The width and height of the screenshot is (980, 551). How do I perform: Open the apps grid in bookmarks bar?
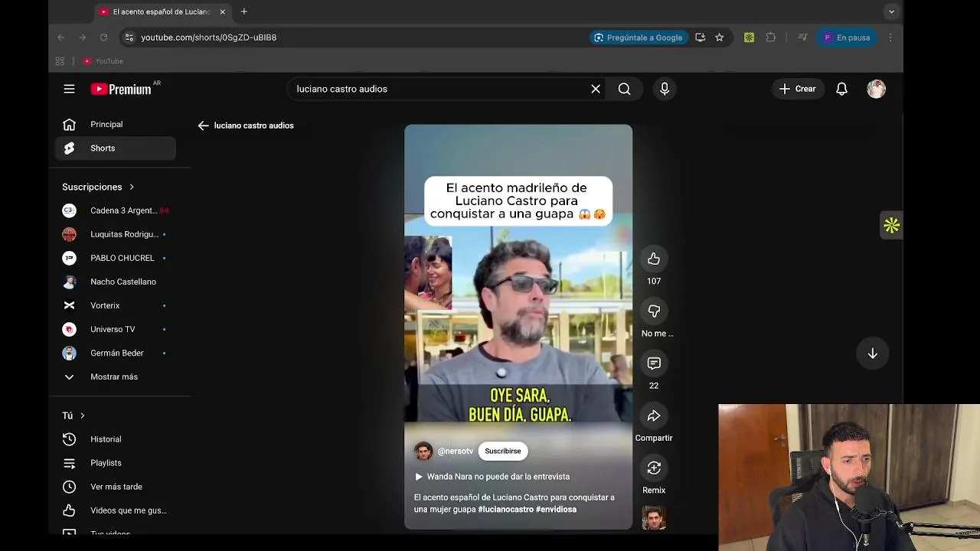pyautogui.click(x=60, y=61)
